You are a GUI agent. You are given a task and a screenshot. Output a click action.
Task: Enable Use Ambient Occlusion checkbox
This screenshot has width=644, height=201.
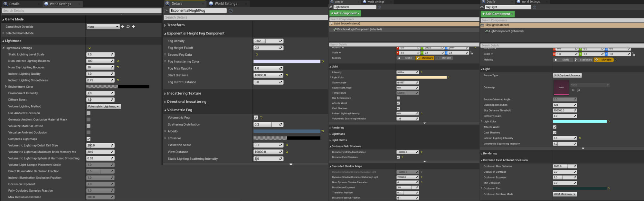tap(89, 113)
